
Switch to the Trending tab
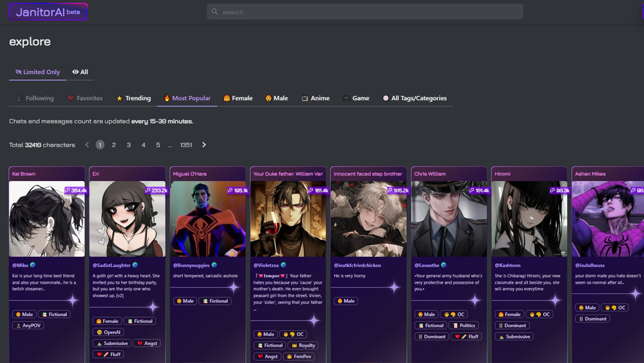tap(133, 98)
